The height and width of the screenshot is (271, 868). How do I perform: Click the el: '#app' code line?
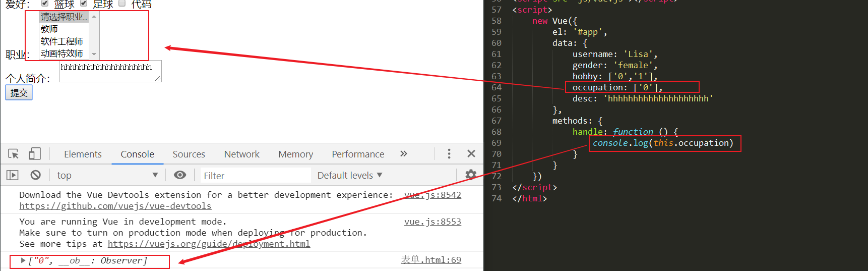pyautogui.click(x=580, y=32)
